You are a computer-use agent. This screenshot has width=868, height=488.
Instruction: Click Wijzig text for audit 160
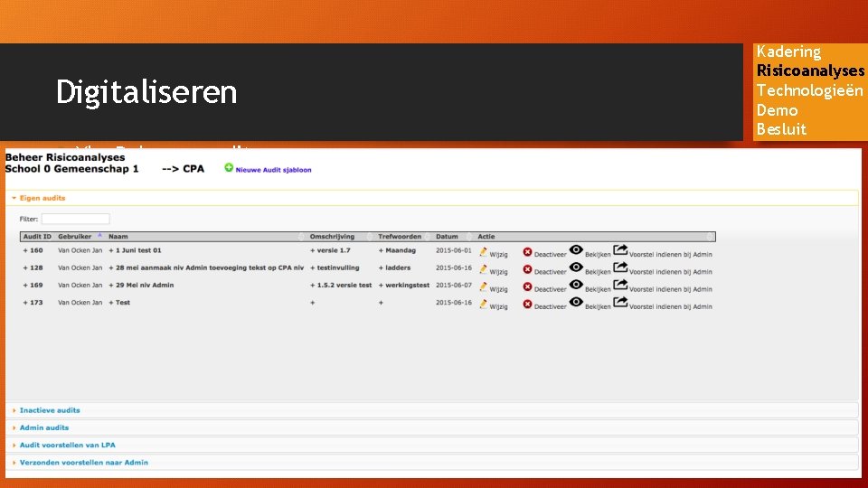click(x=498, y=255)
